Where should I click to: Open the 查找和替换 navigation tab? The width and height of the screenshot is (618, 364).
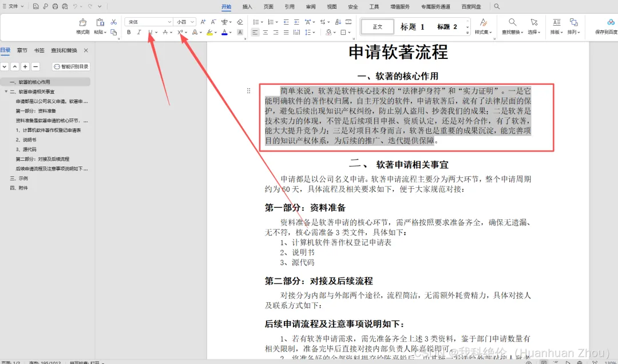[x=64, y=50]
